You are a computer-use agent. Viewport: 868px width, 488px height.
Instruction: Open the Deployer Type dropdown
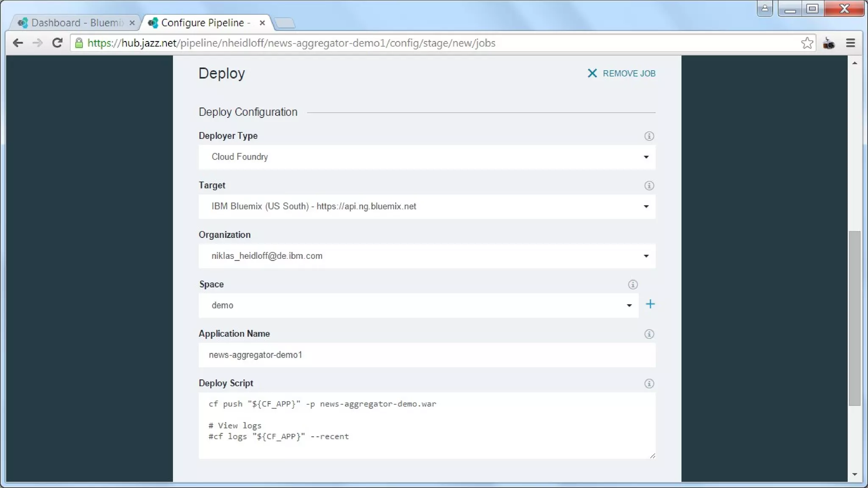pos(427,157)
